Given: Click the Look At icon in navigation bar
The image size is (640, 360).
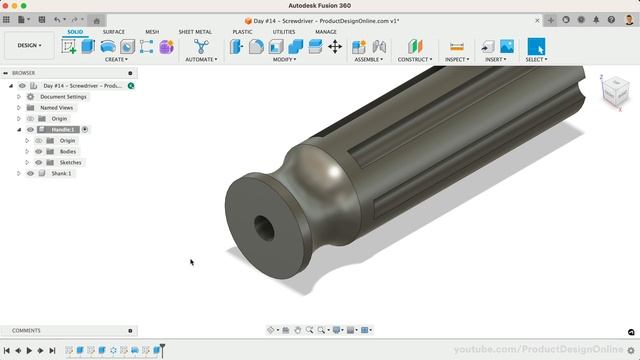Looking at the screenshot, I should (x=286, y=330).
